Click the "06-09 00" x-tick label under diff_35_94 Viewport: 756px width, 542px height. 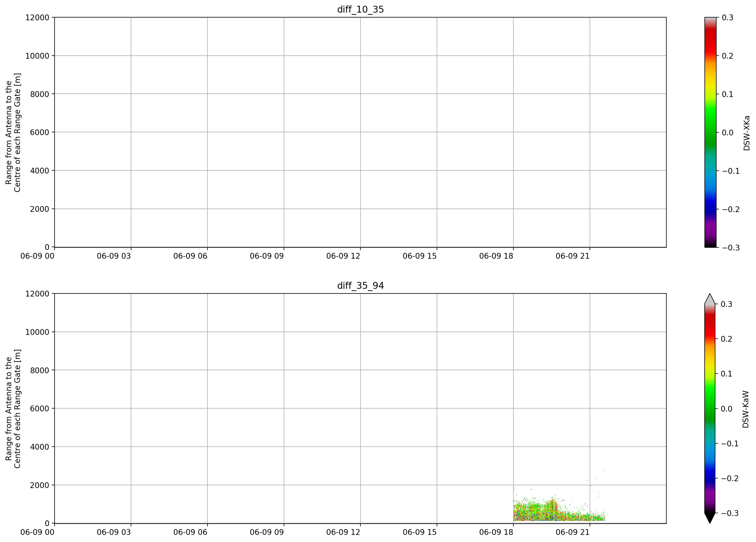coord(37,532)
